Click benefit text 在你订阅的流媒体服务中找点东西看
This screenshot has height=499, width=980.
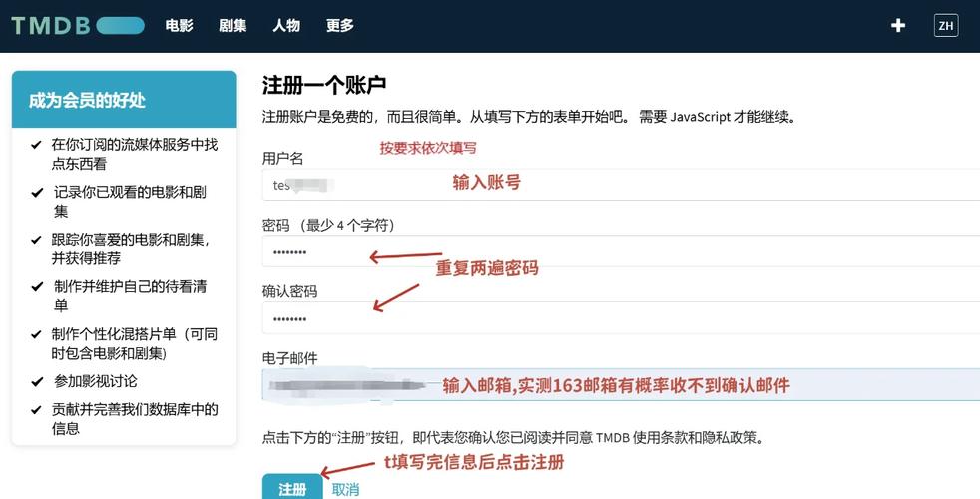point(135,154)
